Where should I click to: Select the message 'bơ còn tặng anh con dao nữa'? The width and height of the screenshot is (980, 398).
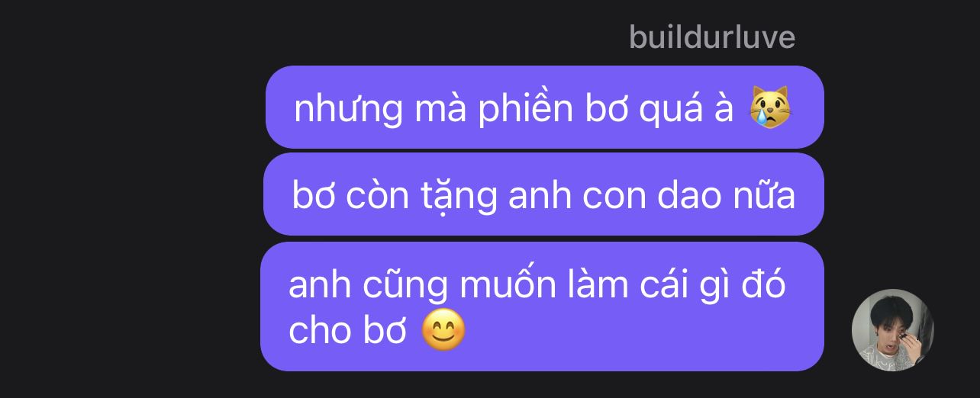pos(543,194)
